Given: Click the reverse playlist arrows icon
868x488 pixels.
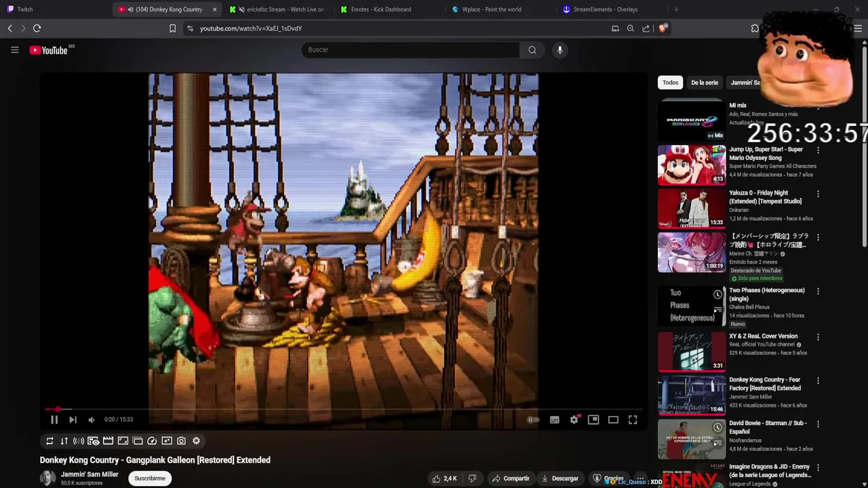Looking at the screenshot, I should pos(64,441).
